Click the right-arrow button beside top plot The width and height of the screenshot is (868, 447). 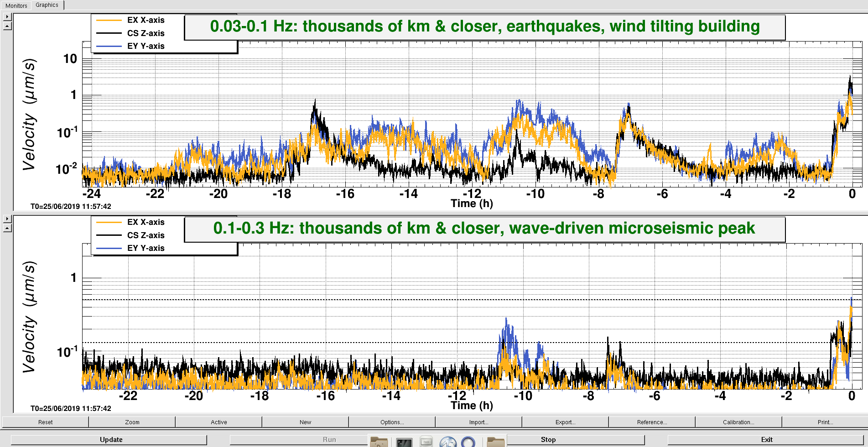click(7, 17)
